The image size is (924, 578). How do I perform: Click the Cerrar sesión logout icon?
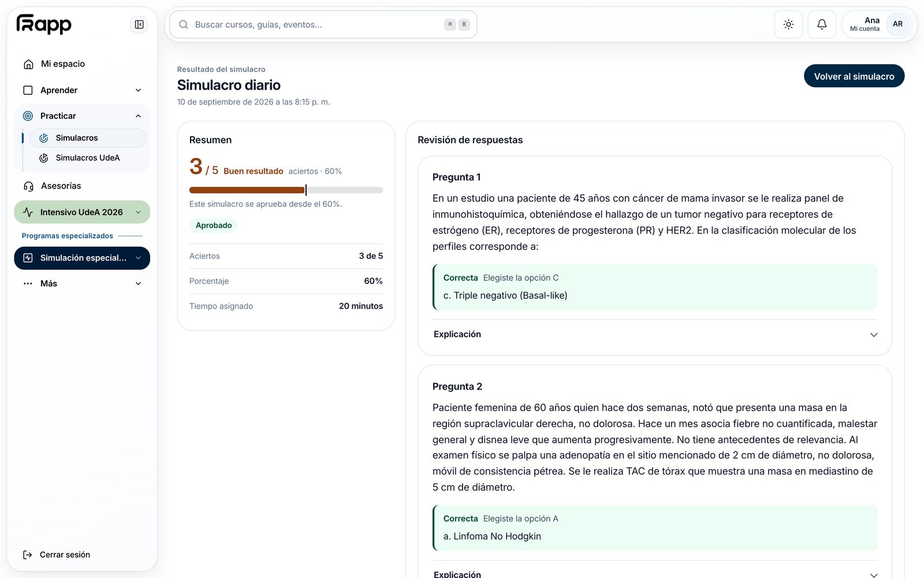click(28, 555)
